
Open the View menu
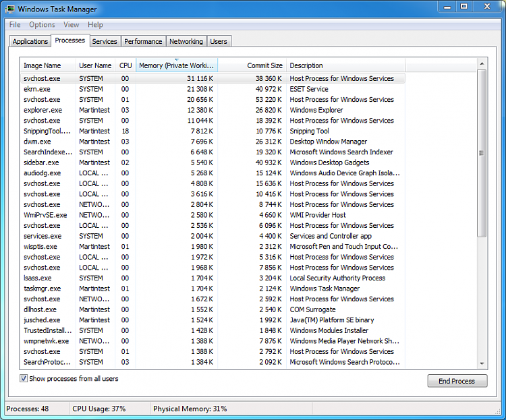(x=71, y=24)
